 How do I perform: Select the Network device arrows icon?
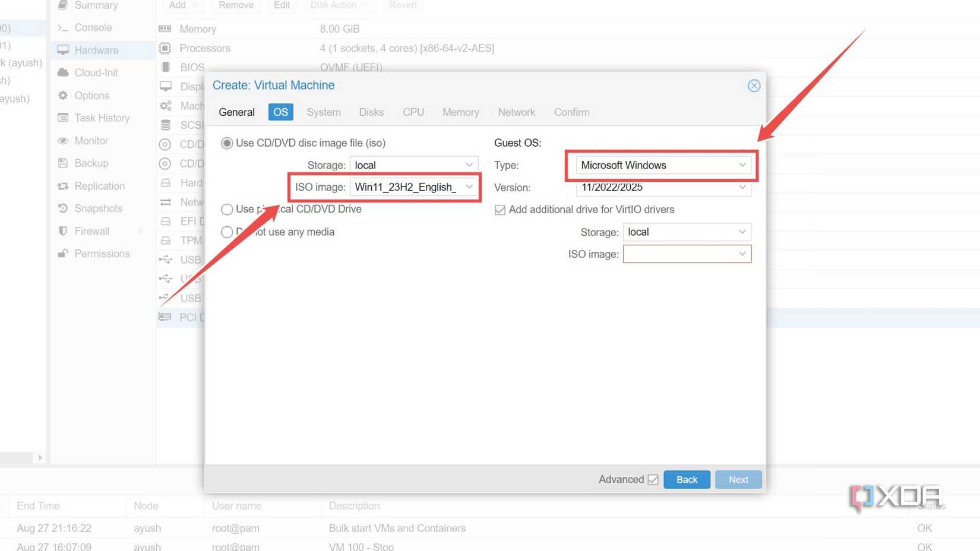coord(166,202)
